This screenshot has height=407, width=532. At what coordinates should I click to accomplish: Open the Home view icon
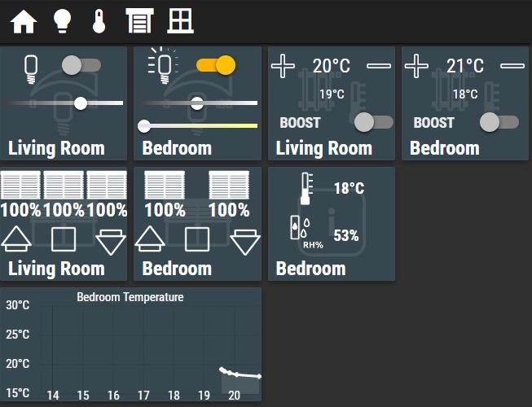[x=24, y=22]
